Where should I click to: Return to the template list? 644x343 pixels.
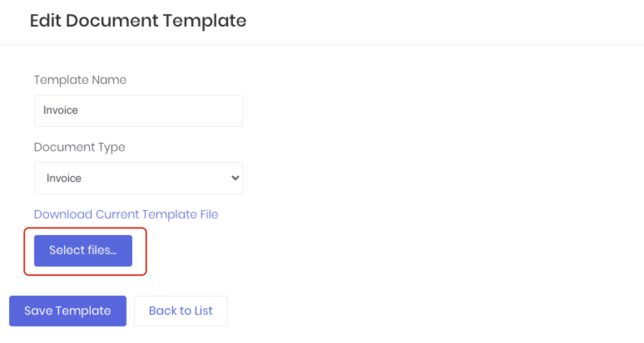tap(180, 311)
